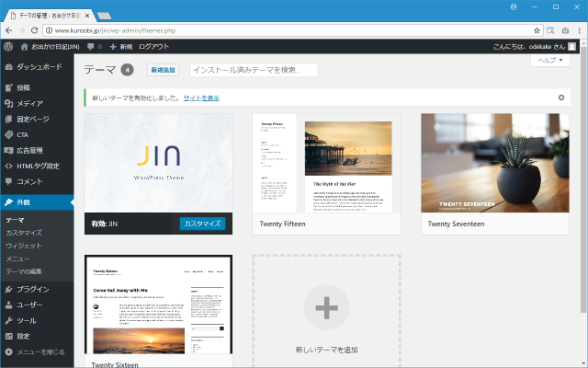Viewport: 588px width, 368px height.
Task: Bookmark this page with the star icon
Action: 537,29
